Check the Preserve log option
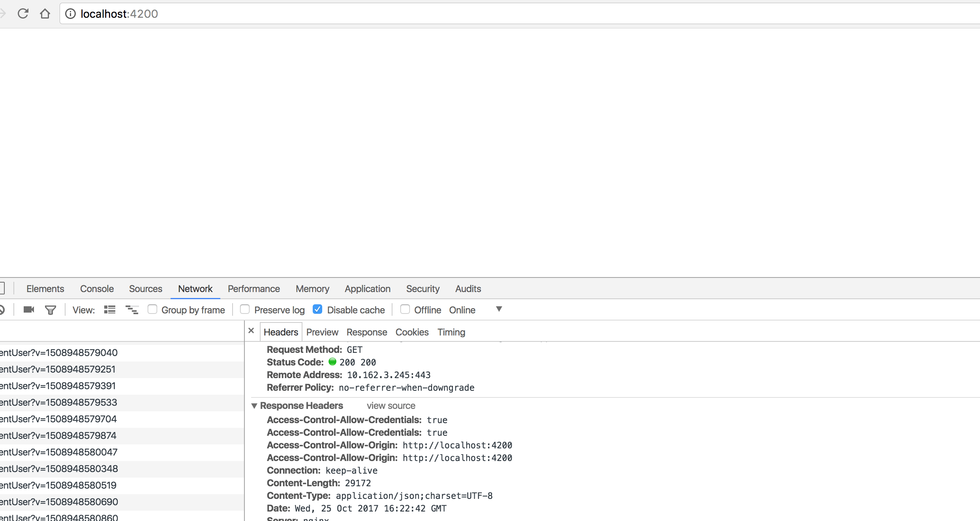980x521 pixels. click(245, 309)
